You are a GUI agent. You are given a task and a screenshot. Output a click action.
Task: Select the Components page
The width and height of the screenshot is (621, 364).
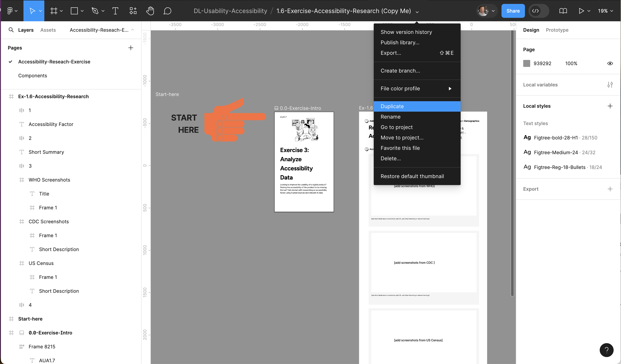[33, 76]
